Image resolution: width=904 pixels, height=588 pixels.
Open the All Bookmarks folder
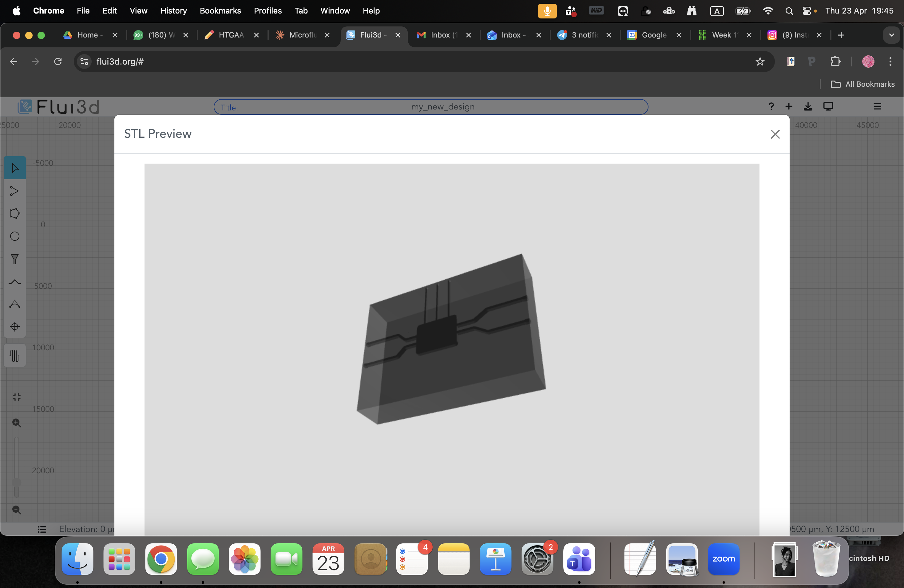point(862,84)
